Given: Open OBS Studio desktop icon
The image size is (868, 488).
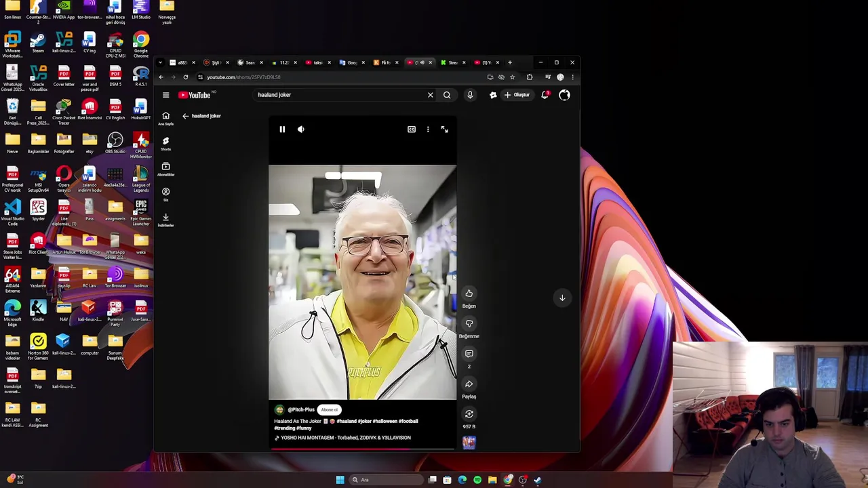Looking at the screenshot, I should pos(115,143).
